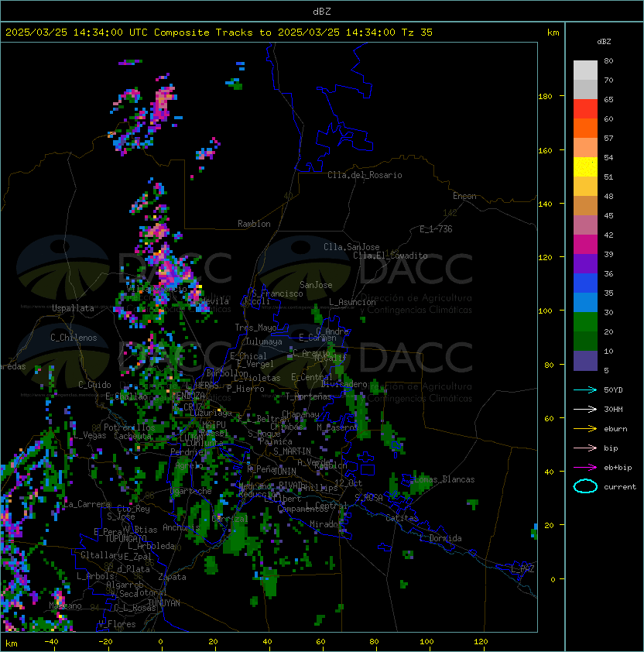The image size is (644, 652).
Task: Click the '-40' tick on the horizontal axis
Action: [x=51, y=642]
